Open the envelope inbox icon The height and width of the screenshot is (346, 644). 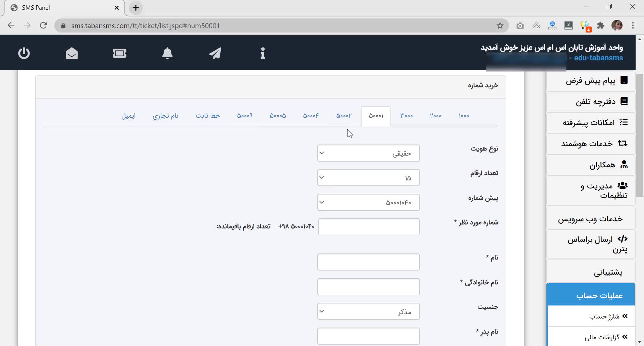tap(72, 53)
